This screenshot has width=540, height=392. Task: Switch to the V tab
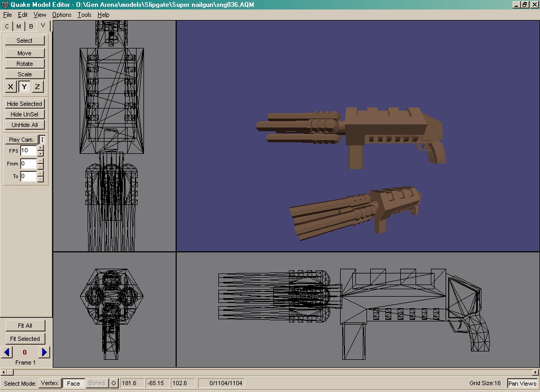click(x=43, y=26)
